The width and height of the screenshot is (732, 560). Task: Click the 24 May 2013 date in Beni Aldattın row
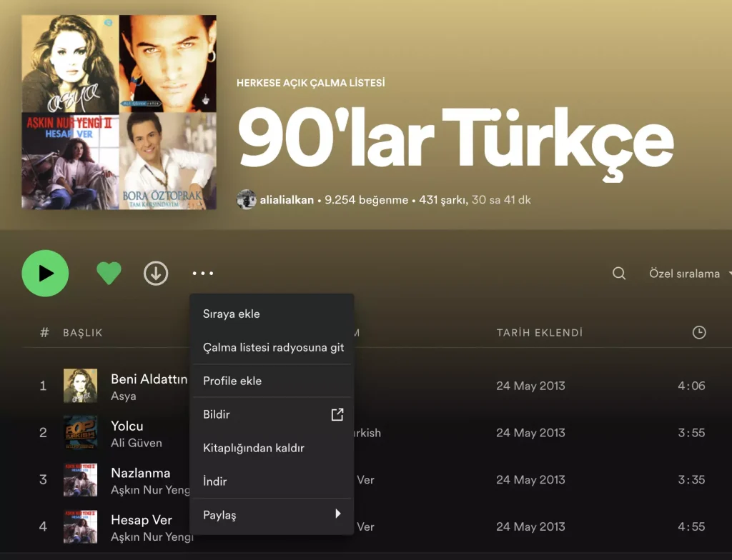(x=531, y=386)
